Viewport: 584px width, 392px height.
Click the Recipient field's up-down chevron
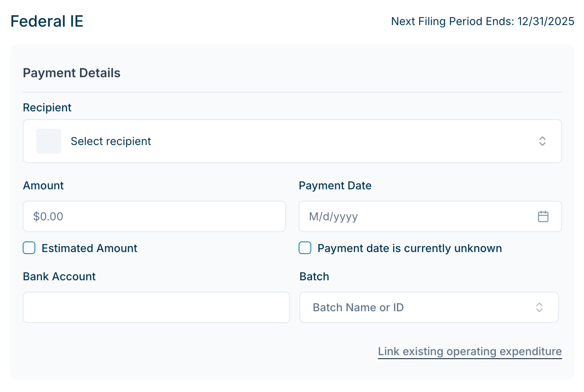pos(542,141)
